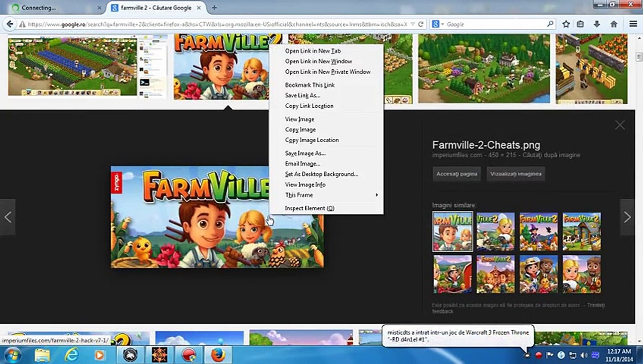This screenshot has height=364, width=643.
Task: Click the Firefox taskbar icon
Action: [218, 355]
